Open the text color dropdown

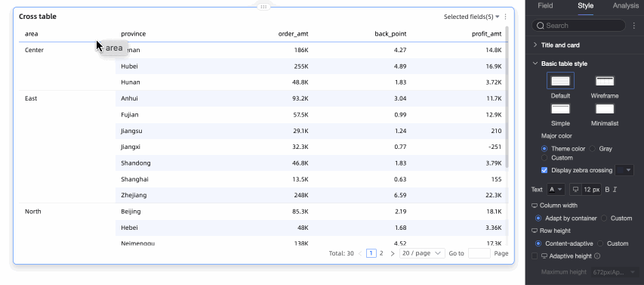pyautogui.click(x=556, y=190)
